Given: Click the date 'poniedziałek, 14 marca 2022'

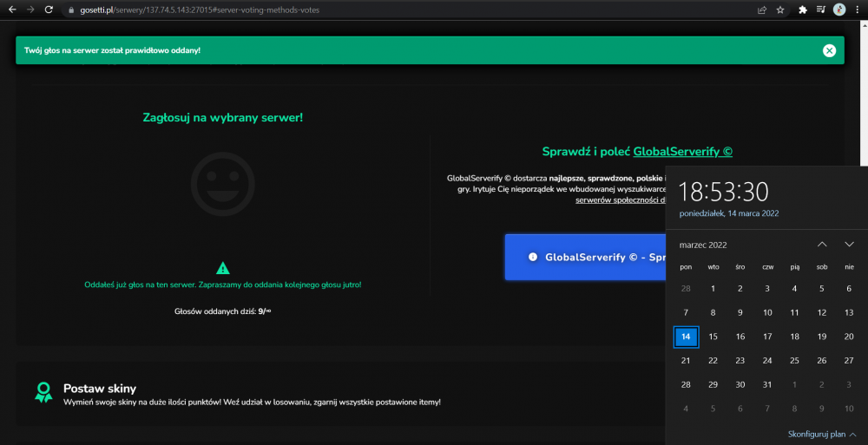Looking at the screenshot, I should [729, 213].
